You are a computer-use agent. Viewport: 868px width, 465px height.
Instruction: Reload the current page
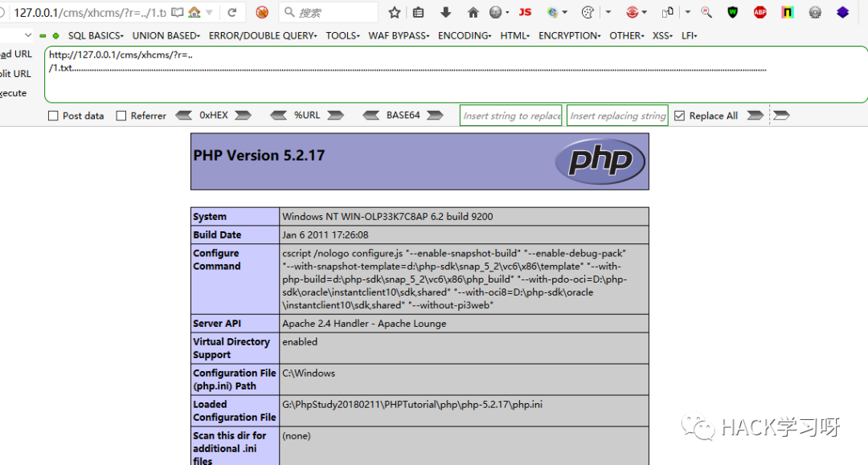pyautogui.click(x=232, y=12)
